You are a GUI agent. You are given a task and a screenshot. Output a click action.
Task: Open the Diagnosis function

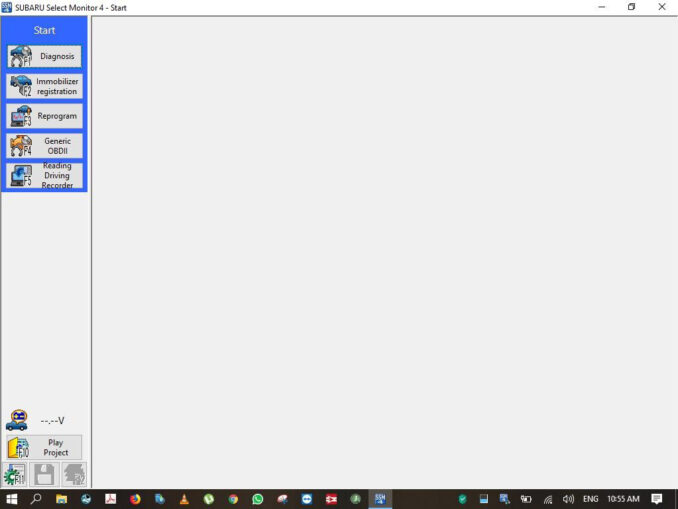[x=45, y=57]
